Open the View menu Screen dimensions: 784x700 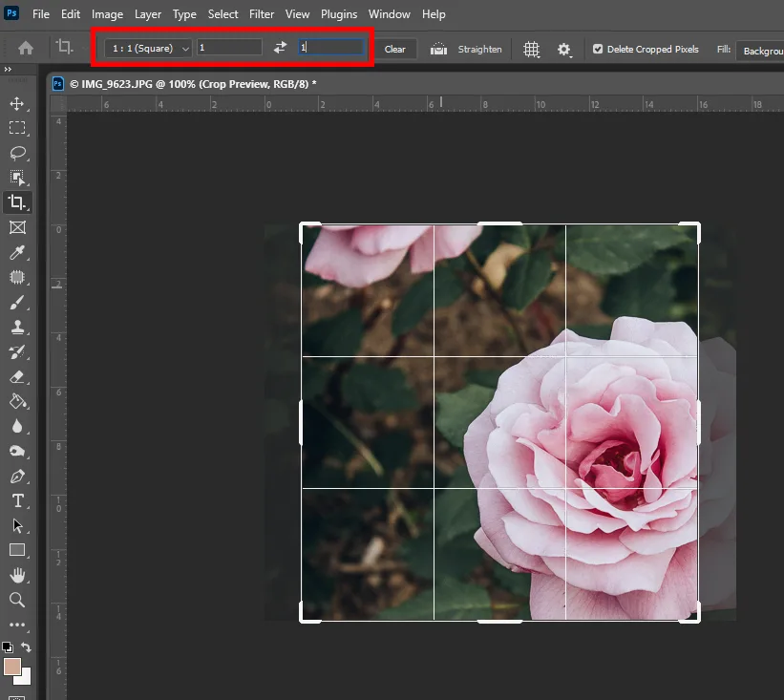pyautogui.click(x=298, y=14)
